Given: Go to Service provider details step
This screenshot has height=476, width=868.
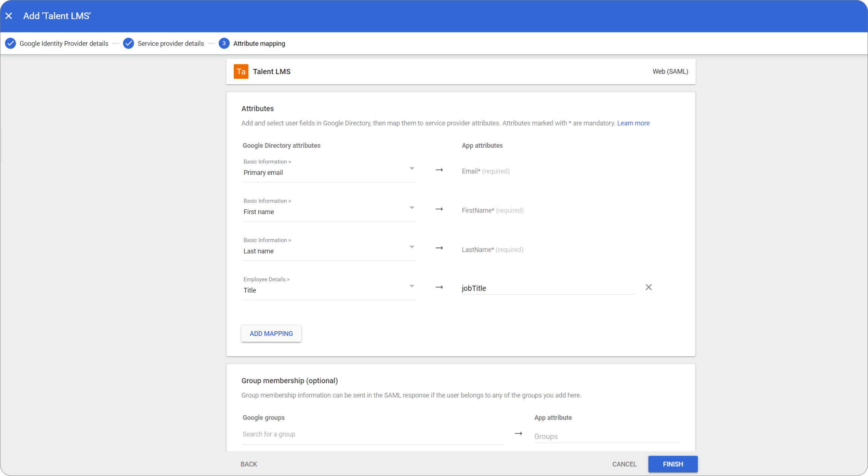Looking at the screenshot, I should point(170,43).
